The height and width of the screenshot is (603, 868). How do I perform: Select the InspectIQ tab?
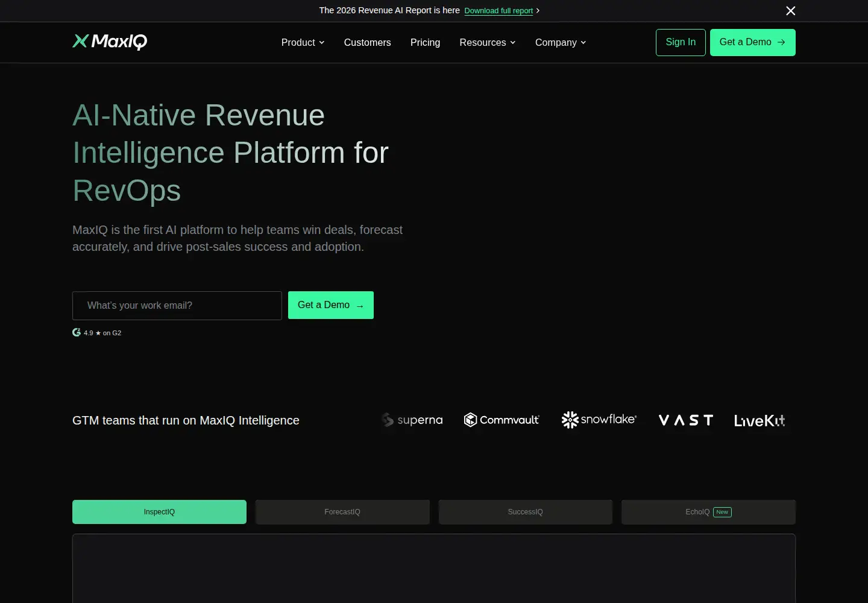click(159, 512)
